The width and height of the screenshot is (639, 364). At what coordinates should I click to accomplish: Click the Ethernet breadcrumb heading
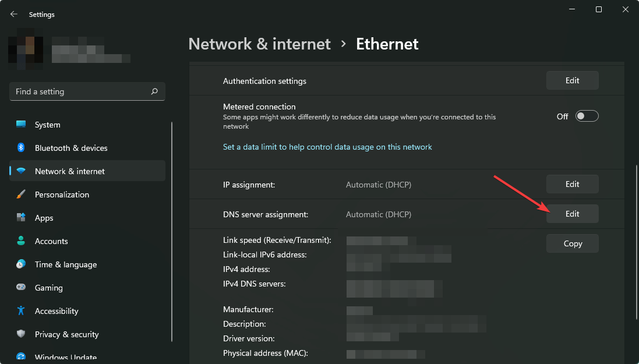click(387, 44)
